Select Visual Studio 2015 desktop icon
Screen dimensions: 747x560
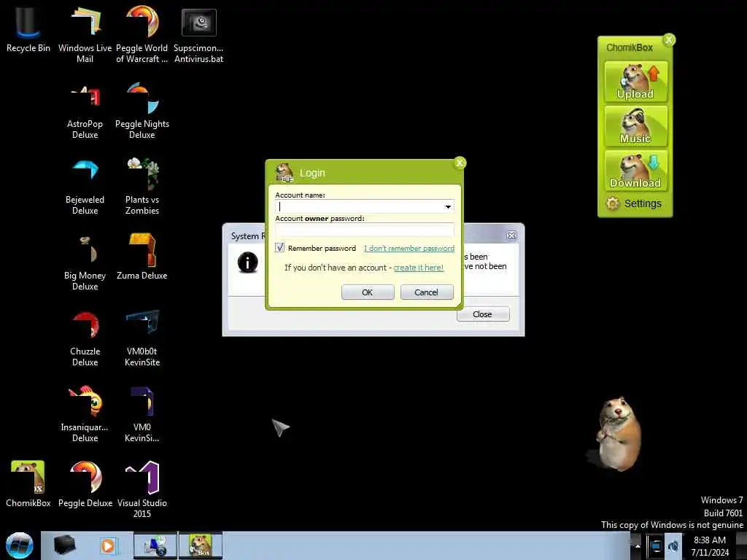[x=142, y=489]
